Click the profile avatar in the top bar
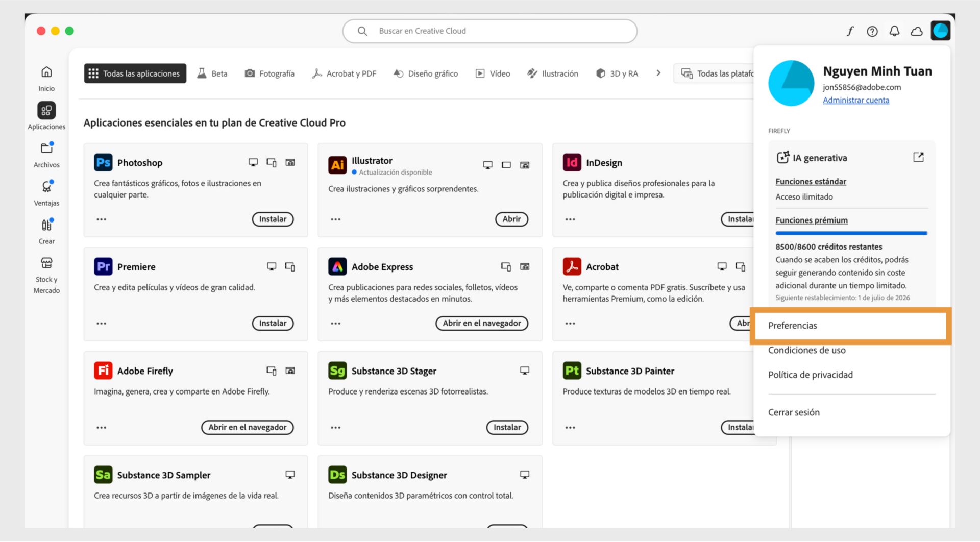 [x=940, y=31]
